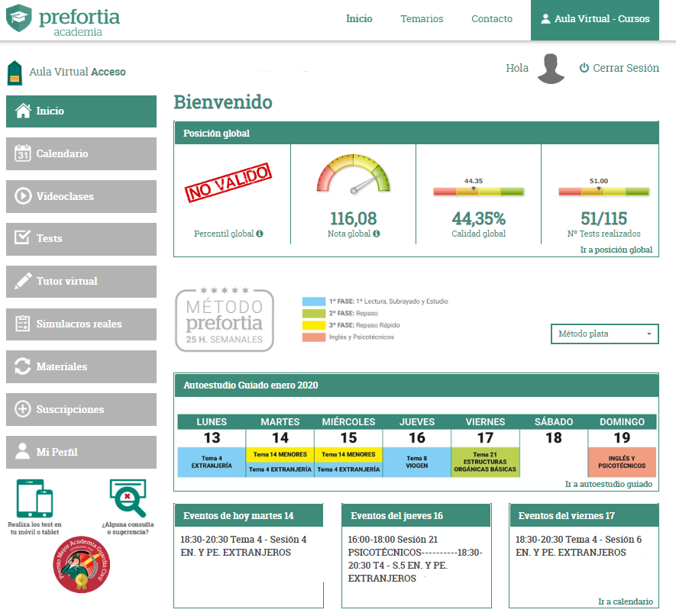Go to Calendario in the sidebar
Image resolution: width=676 pixels, height=616 pixels.
coord(81,153)
